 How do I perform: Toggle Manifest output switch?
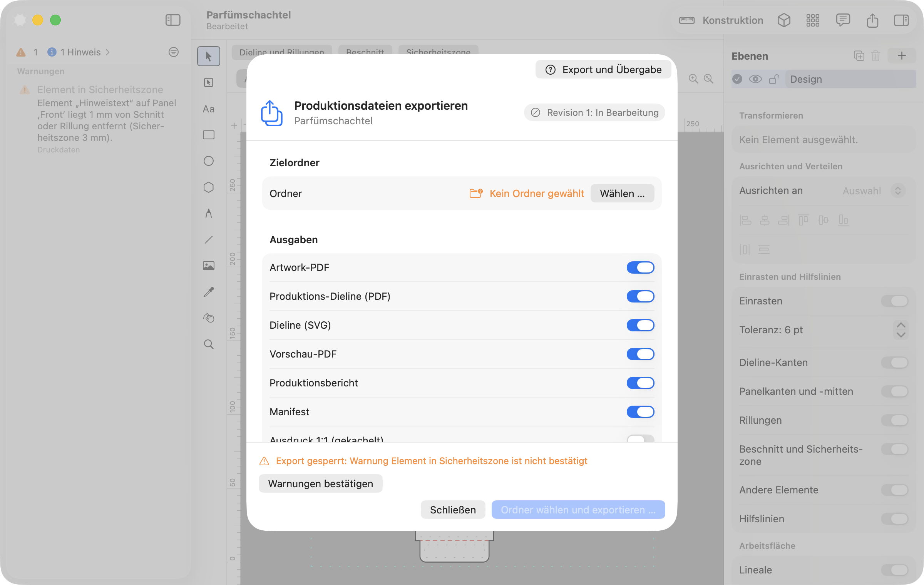(x=640, y=412)
